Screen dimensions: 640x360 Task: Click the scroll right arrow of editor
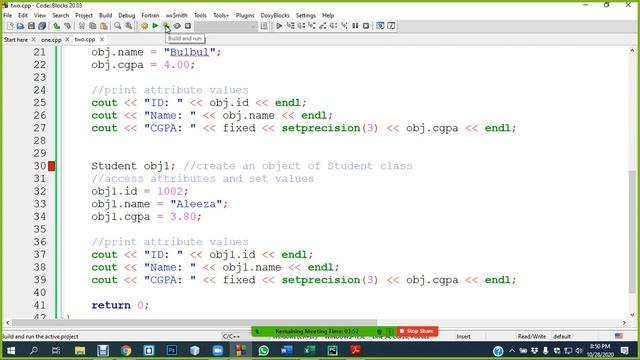[624, 322]
